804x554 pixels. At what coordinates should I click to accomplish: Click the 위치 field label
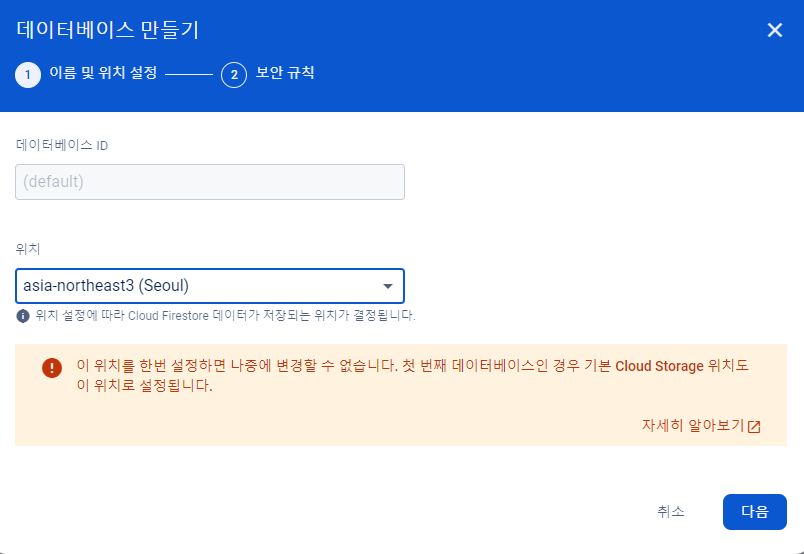[28, 249]
